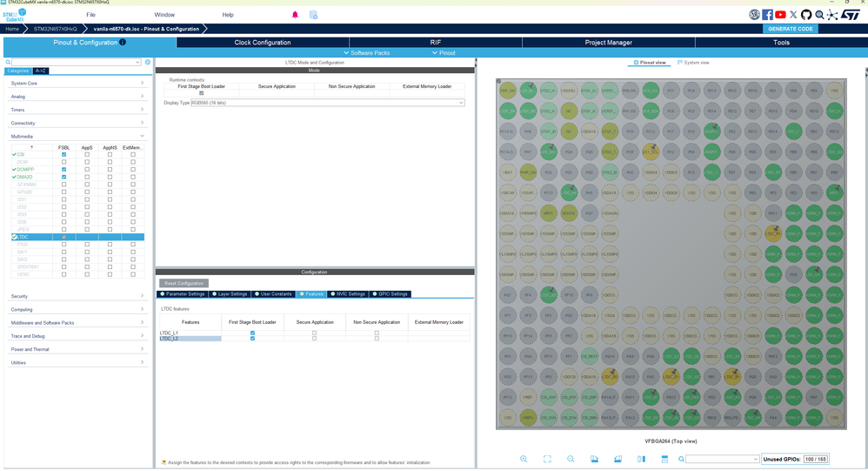Check LTDC_L1 Secure Application checkbox
The height and width of the screenshot is (471, 868).
[x=315, y=333]
